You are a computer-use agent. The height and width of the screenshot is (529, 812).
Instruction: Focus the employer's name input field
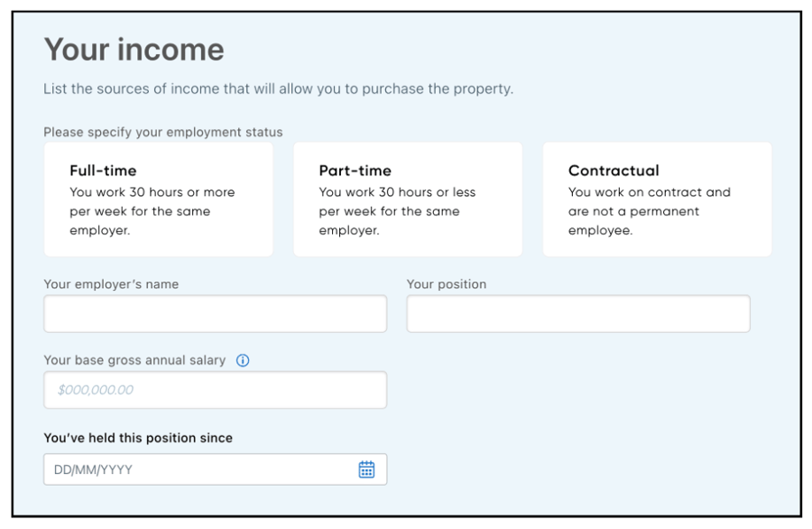215,314
